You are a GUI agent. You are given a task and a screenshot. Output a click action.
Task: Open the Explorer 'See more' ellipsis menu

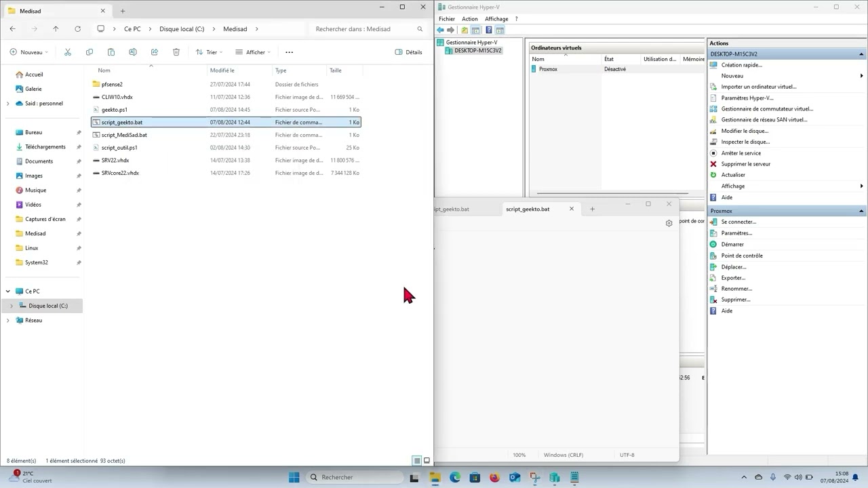[289, 52]
